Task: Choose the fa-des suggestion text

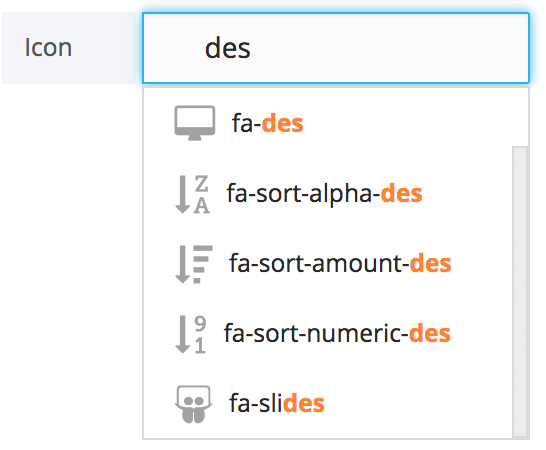Action: tap(267, 124)
